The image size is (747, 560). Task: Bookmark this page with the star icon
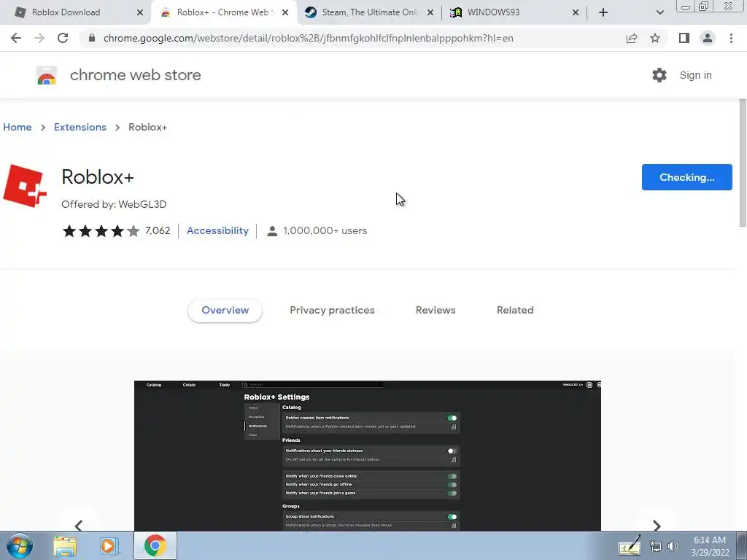[655, 38]
